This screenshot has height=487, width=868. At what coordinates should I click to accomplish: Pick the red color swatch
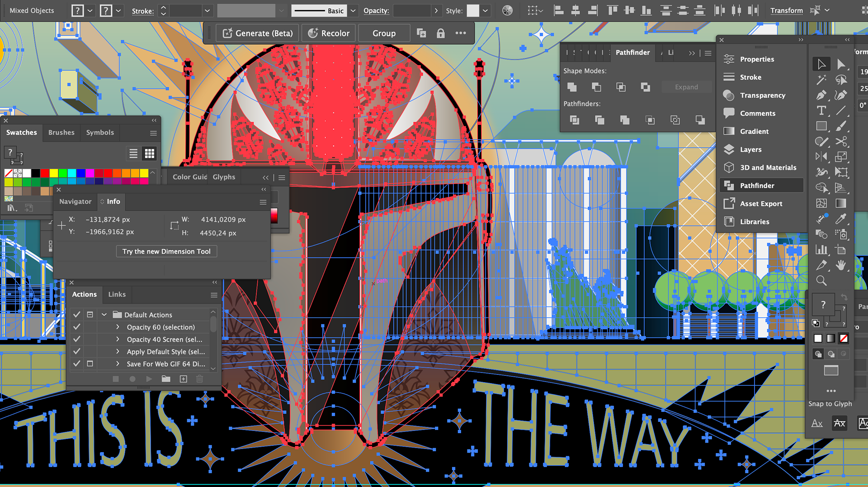45,173
